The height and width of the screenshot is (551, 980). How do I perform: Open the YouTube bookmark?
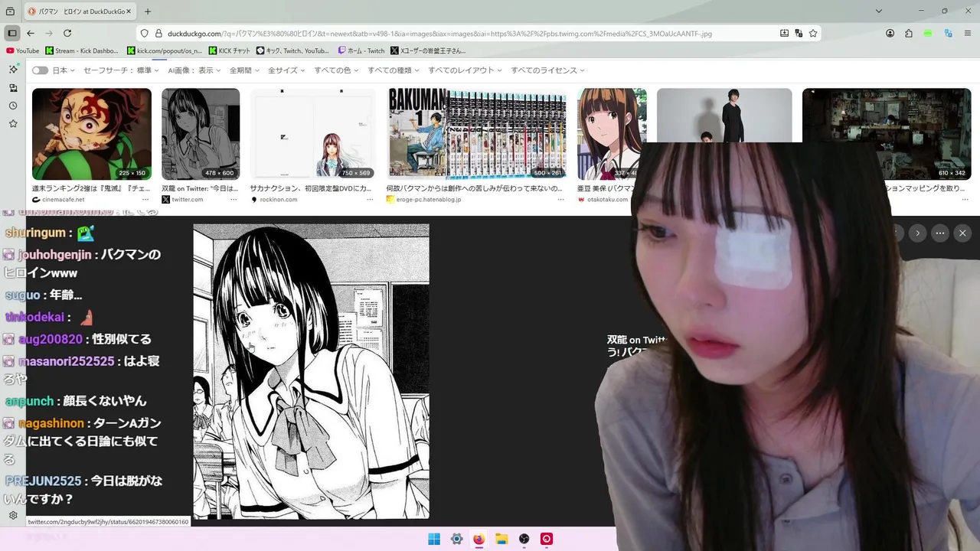(x=22, y=51)
